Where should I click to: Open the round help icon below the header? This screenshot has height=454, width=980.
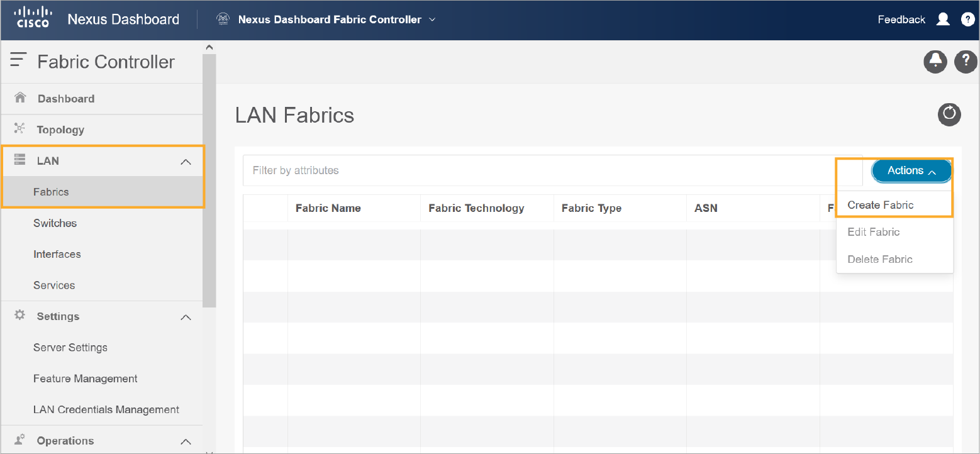(x=966, y=61)
